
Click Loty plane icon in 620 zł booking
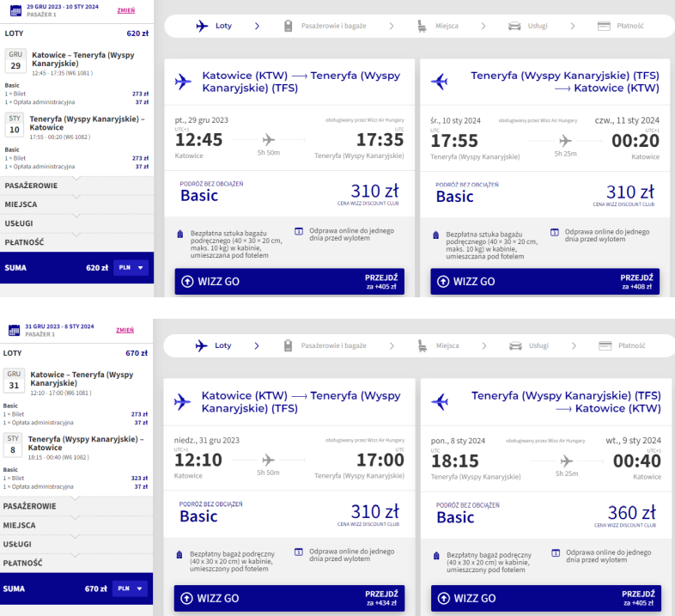pyautogui.click(x=202, y=26)
